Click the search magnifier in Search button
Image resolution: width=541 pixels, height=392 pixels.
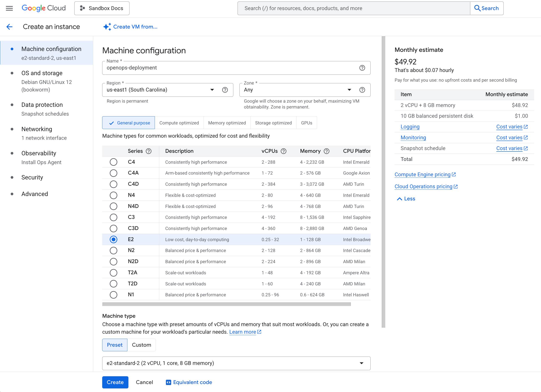point(477,8)
